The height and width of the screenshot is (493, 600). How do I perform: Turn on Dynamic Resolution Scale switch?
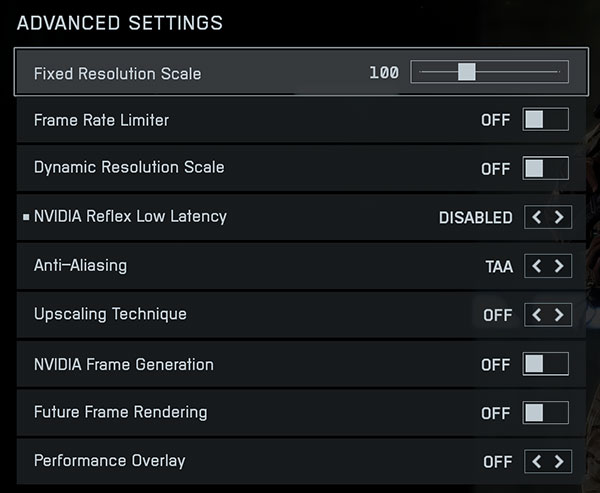(x=546, y=168)
